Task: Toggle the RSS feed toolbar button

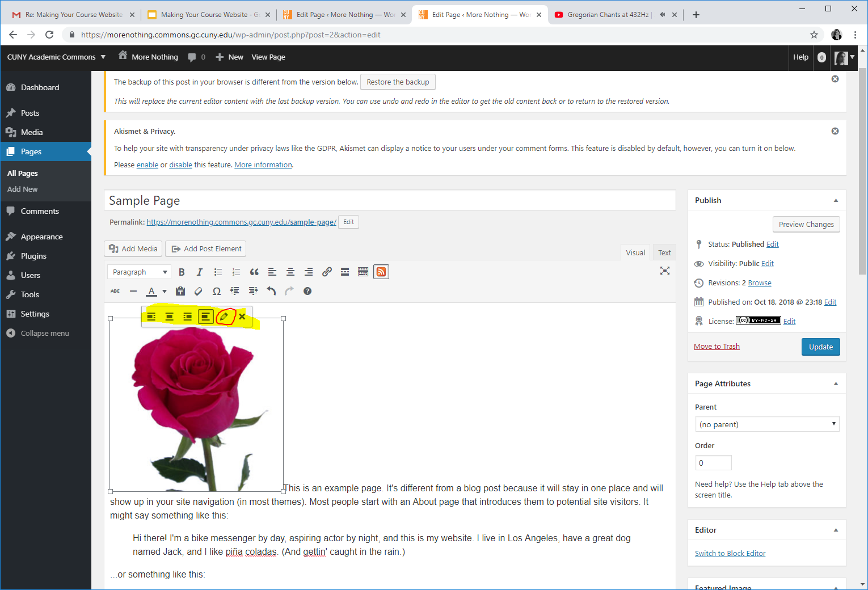Action: [x=381, y=272]
